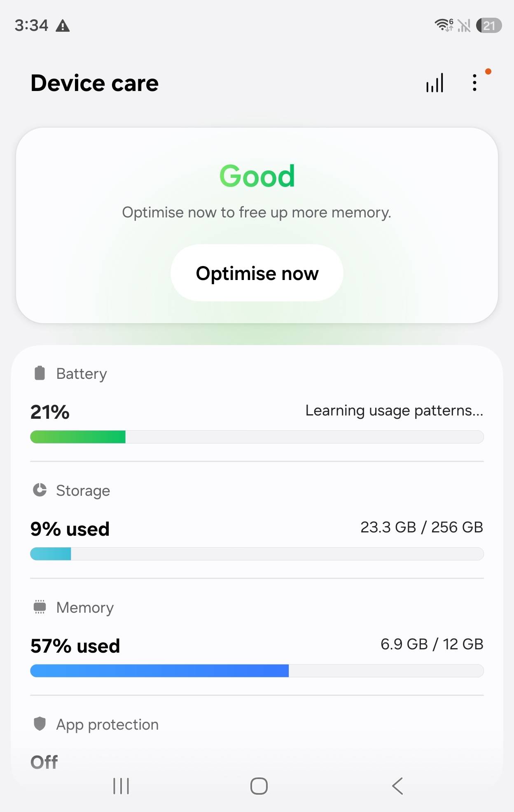The width and height of the screenshot is (514, 812).
Task: Tap the battery level progress bar
Action: pyautogui.click(x=257, y=437)
